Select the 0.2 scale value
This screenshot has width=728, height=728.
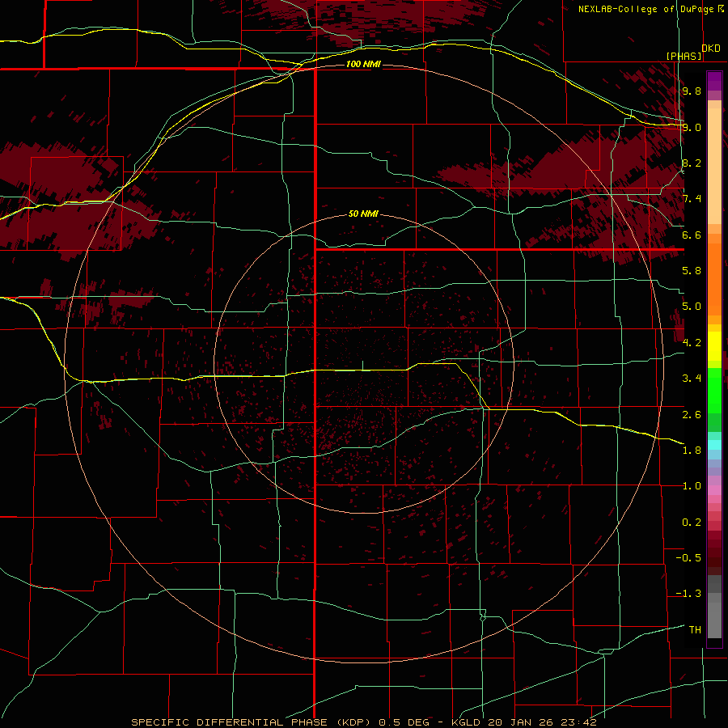[692, 523]
